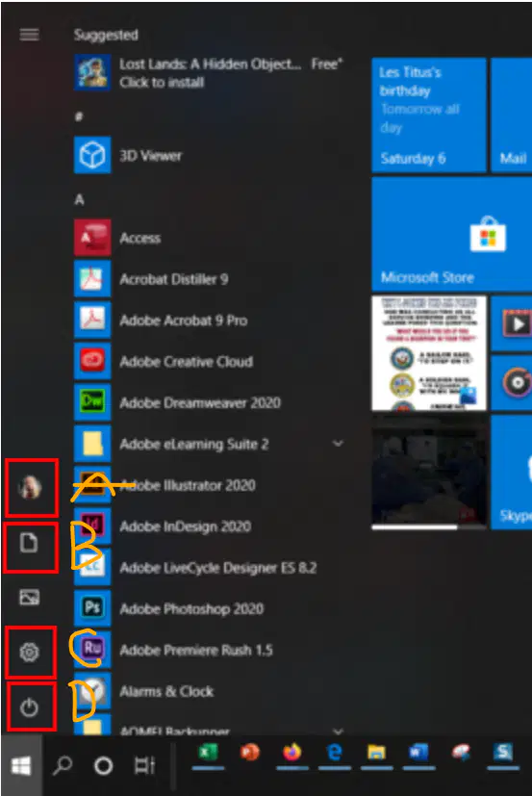Expand the AOMEI Backupper folder chevron

(x=338, y=731)
